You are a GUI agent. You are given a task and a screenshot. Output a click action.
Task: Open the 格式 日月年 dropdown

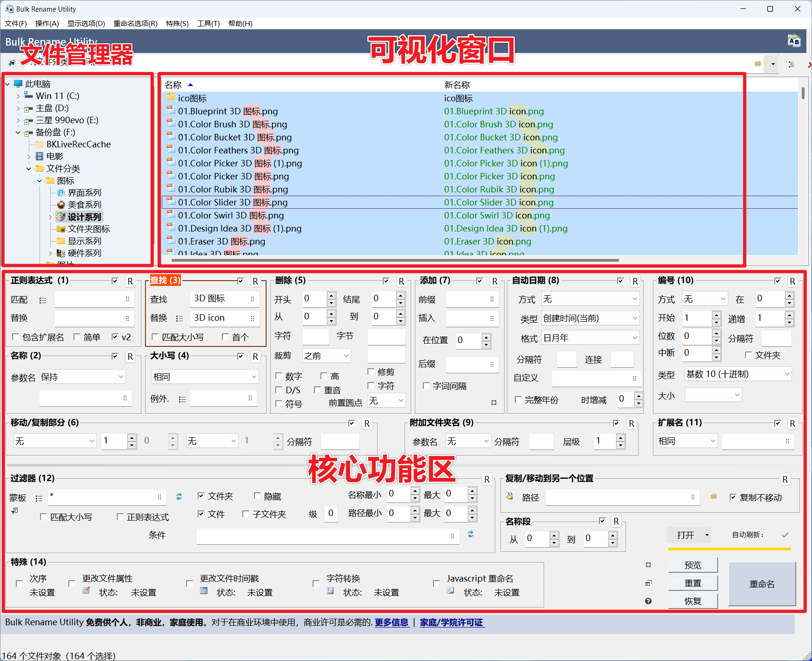point(591,338)
